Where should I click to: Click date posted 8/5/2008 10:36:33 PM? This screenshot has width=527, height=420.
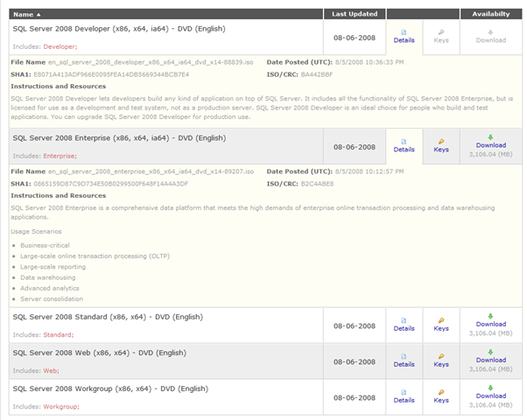tap(369, 62)
